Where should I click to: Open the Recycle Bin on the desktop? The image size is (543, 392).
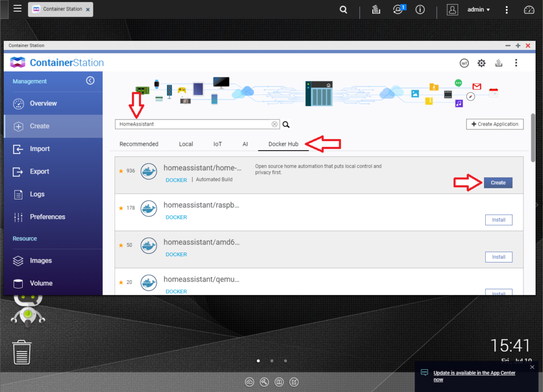[x=22, y=352]
